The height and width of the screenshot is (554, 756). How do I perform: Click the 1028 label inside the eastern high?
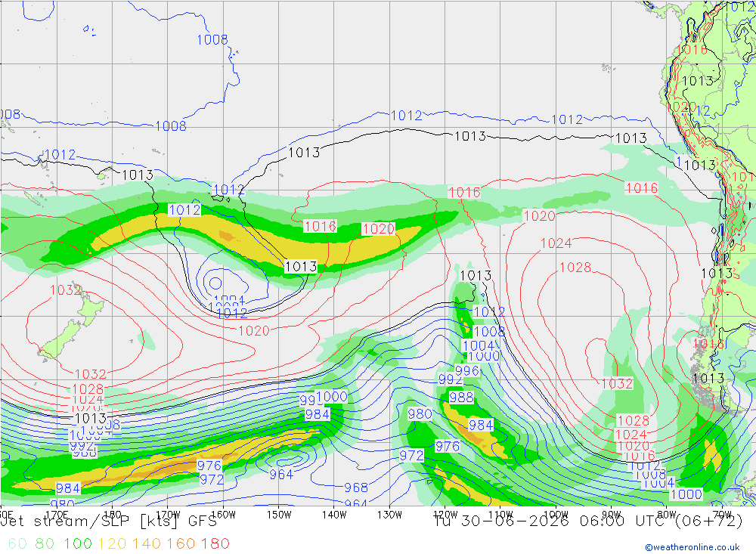point(575,267)
